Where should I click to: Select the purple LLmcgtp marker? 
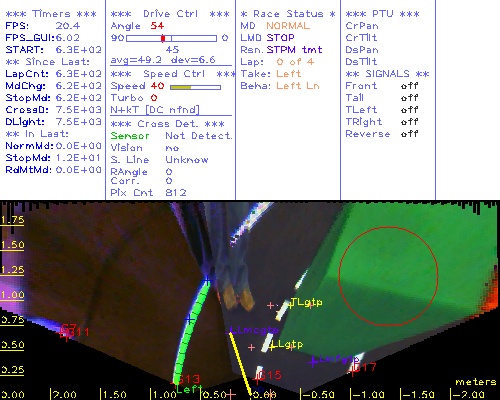click(255, 330)
